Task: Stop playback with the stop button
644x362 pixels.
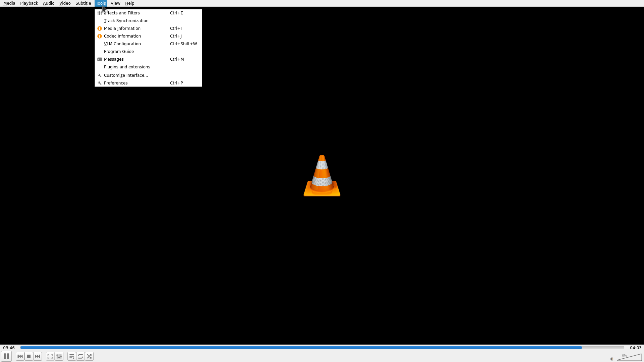Action: point(29,356)
